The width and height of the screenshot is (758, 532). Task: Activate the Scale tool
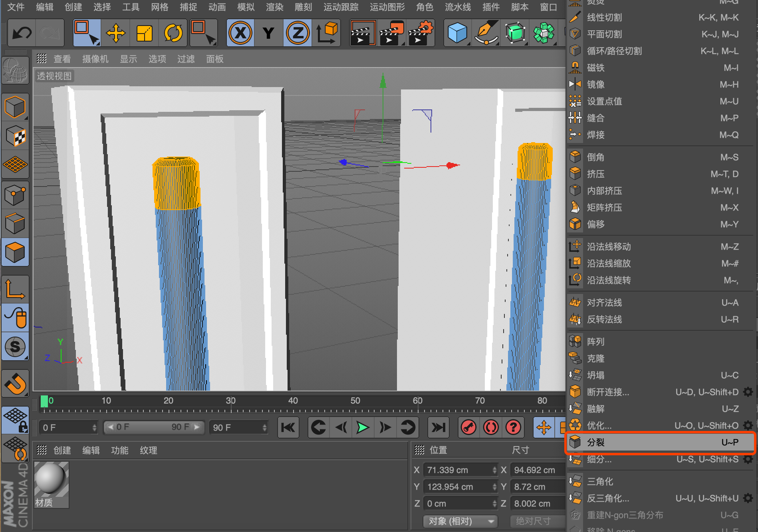(x=144, y=33)
